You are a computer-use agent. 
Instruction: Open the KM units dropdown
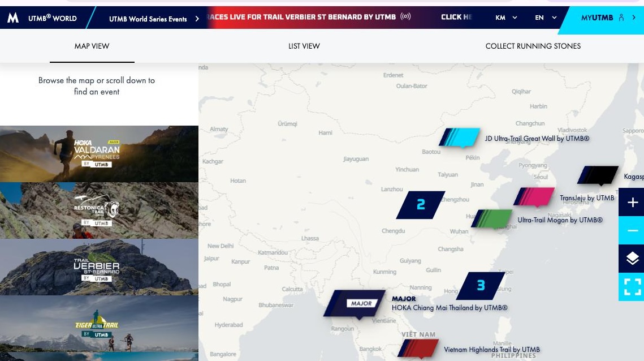[506, 18]
